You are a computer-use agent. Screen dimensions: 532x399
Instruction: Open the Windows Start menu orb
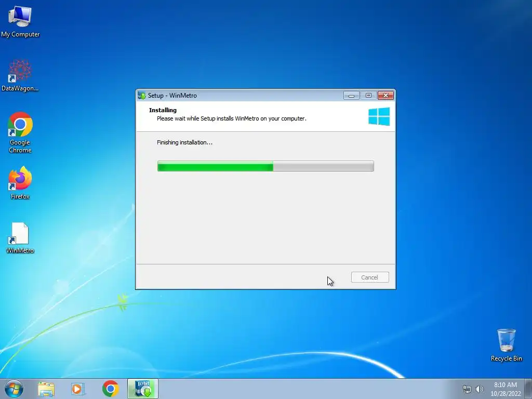(14, 389)
